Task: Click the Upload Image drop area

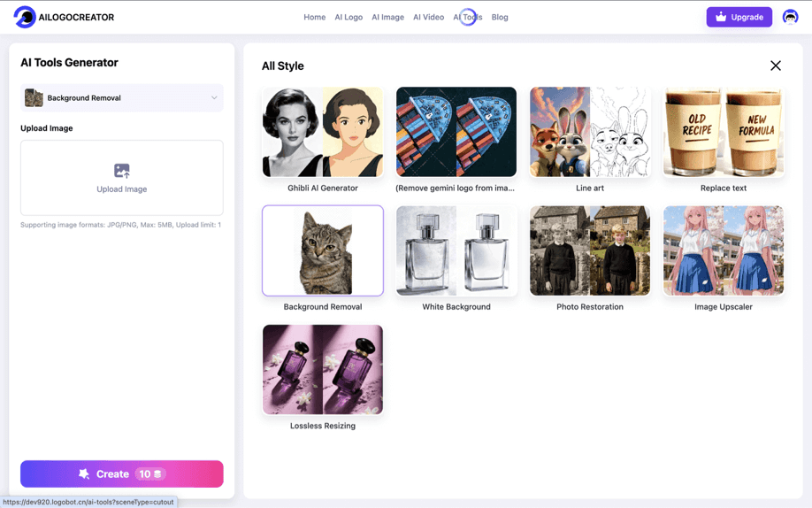Action: click(x=122, y=178)
